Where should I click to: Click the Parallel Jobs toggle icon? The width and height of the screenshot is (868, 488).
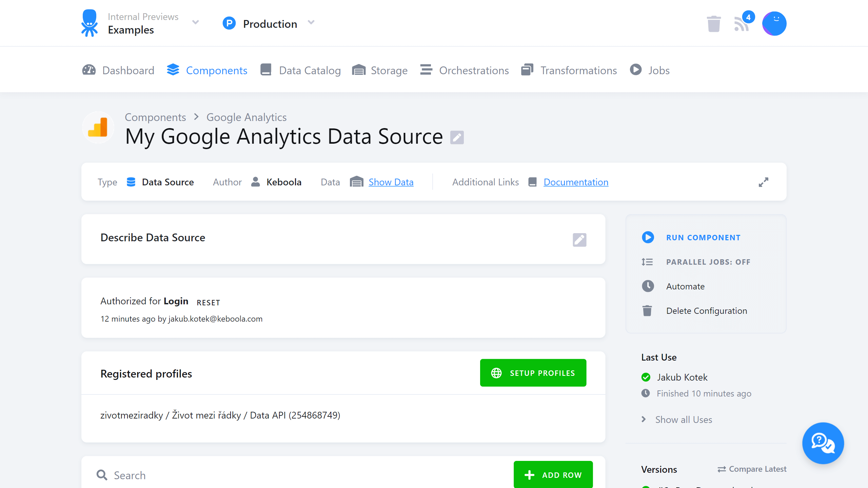click(648, 262)
